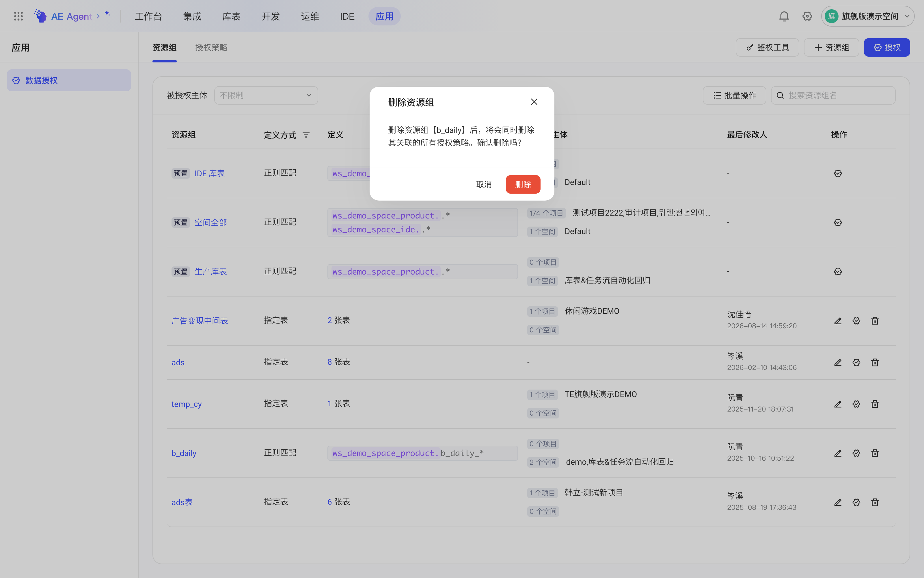Click trash icon in temp_cy row
The height and width of the screenshot is (578, 924).
[x=875, y=404]
